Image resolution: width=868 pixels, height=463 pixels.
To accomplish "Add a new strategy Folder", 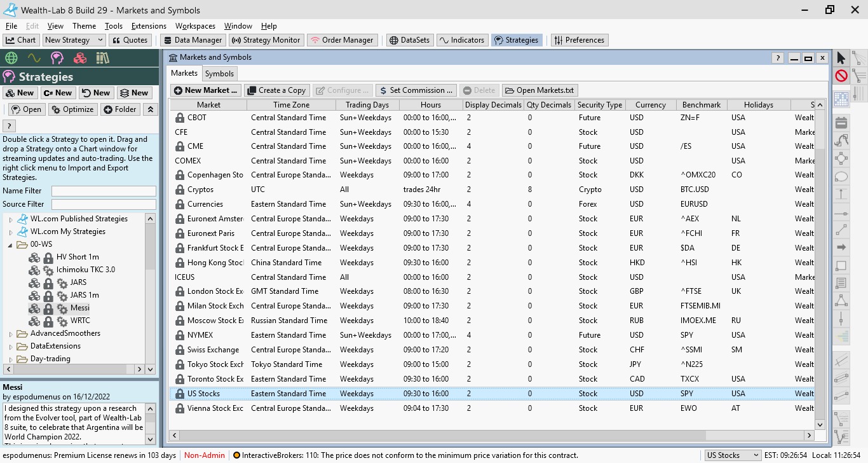I will click(120, 109).
